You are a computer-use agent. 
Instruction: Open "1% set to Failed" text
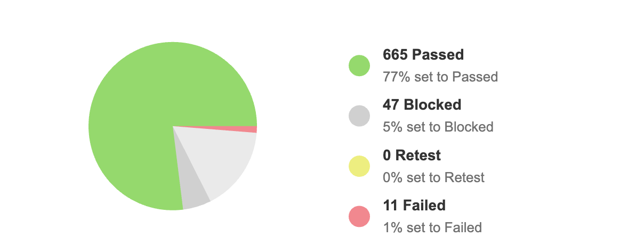pyautogui.click(x=432, y=227)
